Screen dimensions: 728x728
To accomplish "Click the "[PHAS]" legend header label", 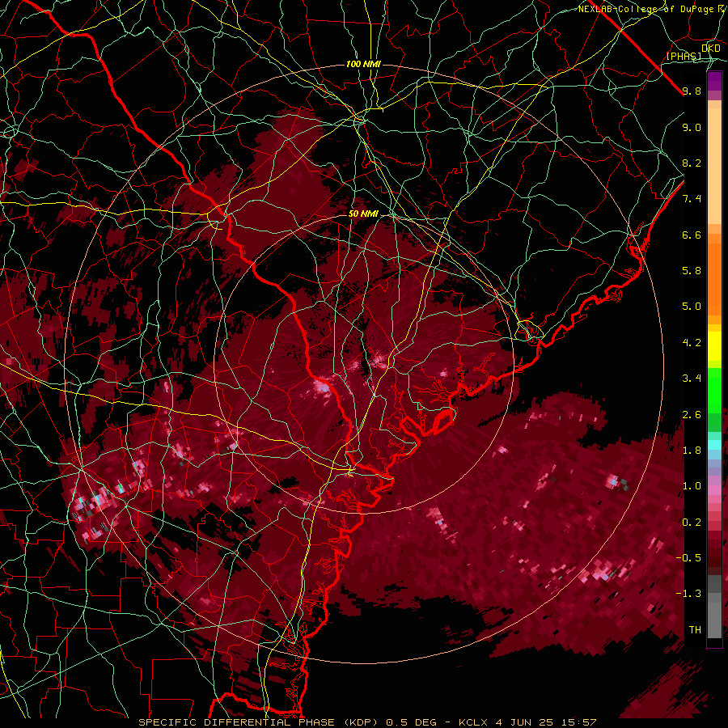I will [684, 56].
